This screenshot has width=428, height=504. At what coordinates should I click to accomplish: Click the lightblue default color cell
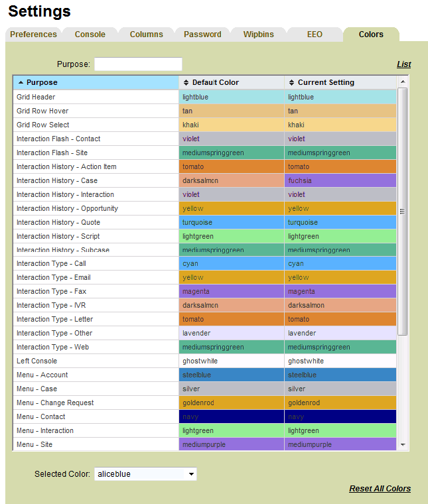tap(232, 97)
